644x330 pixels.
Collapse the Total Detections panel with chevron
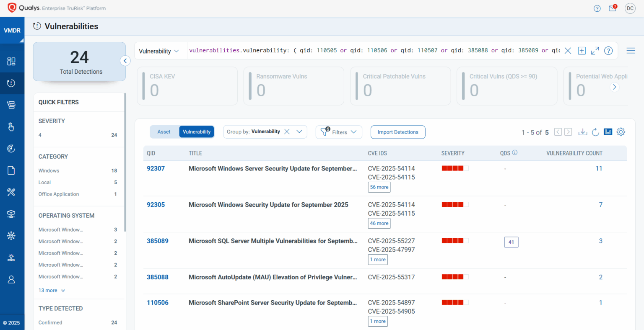[x=125, y=61]
